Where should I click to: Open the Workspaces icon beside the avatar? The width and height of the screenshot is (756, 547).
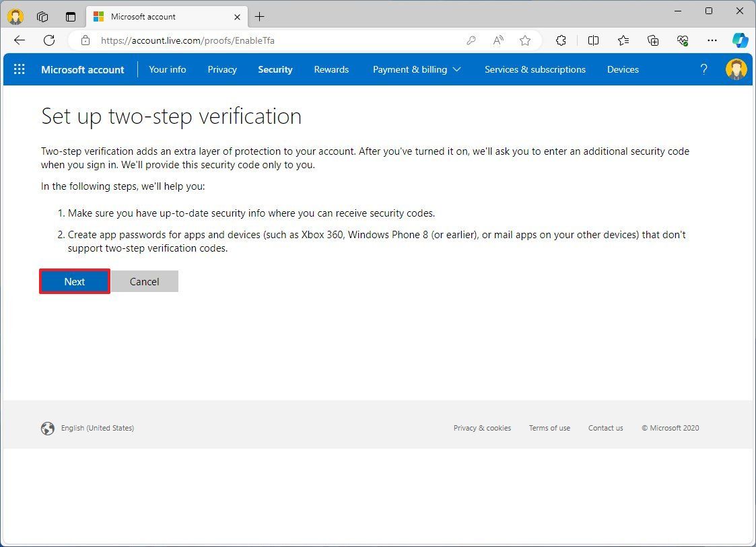tap(42, 16)
